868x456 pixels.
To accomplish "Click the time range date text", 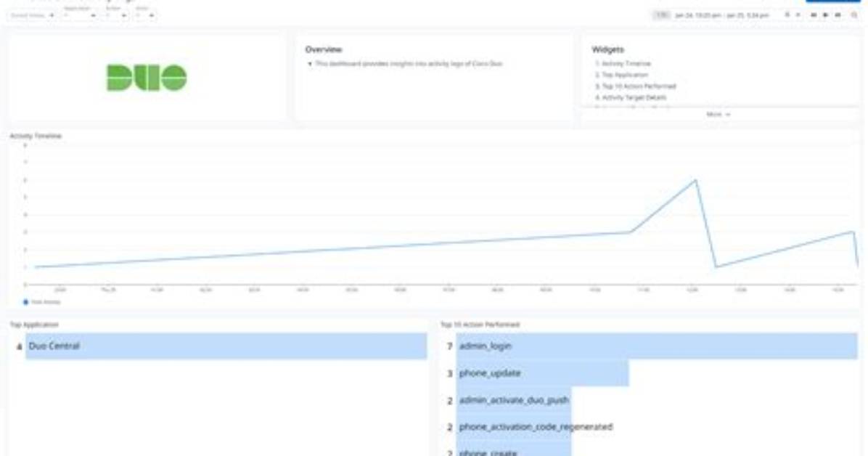I will click(x=721, y=15).
